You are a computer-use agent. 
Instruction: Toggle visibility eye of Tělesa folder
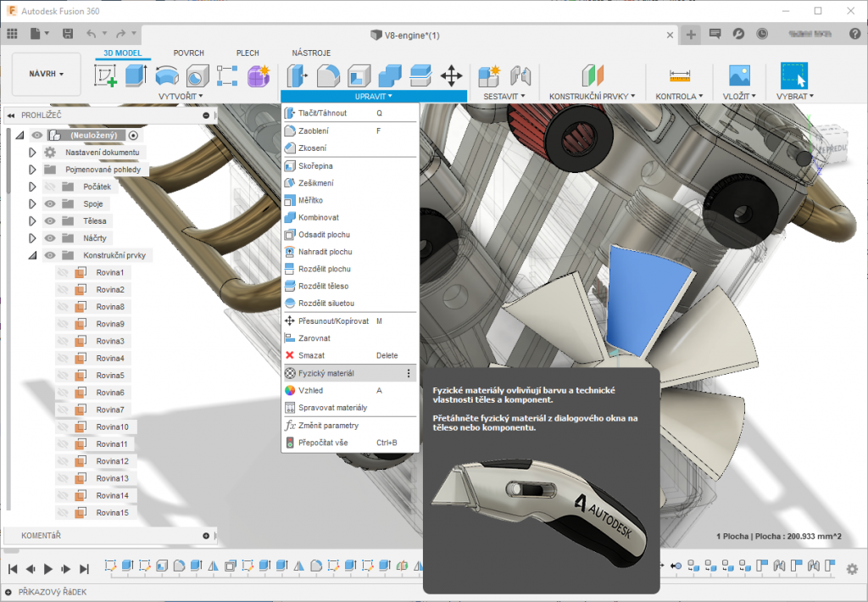point(49,220)
